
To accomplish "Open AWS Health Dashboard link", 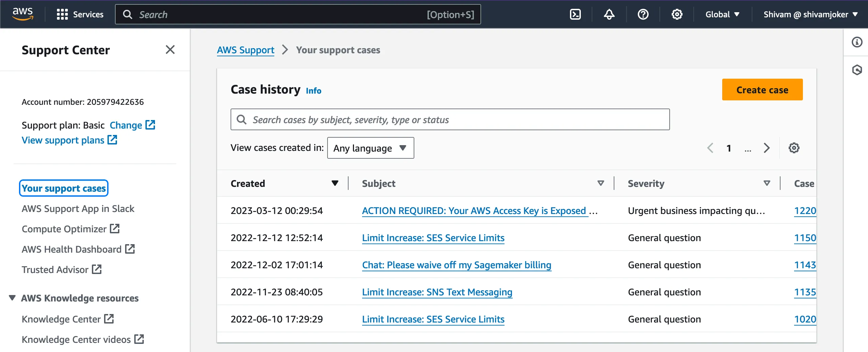I will click(78, 249).
